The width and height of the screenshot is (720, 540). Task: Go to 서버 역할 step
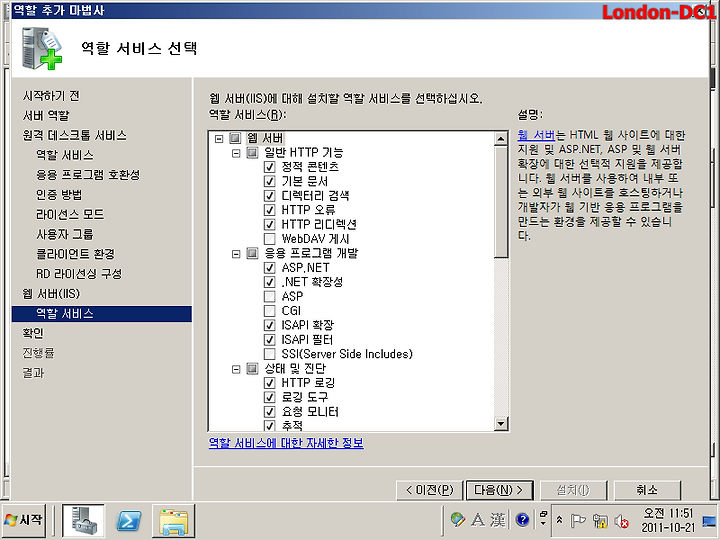coord(46,116)
